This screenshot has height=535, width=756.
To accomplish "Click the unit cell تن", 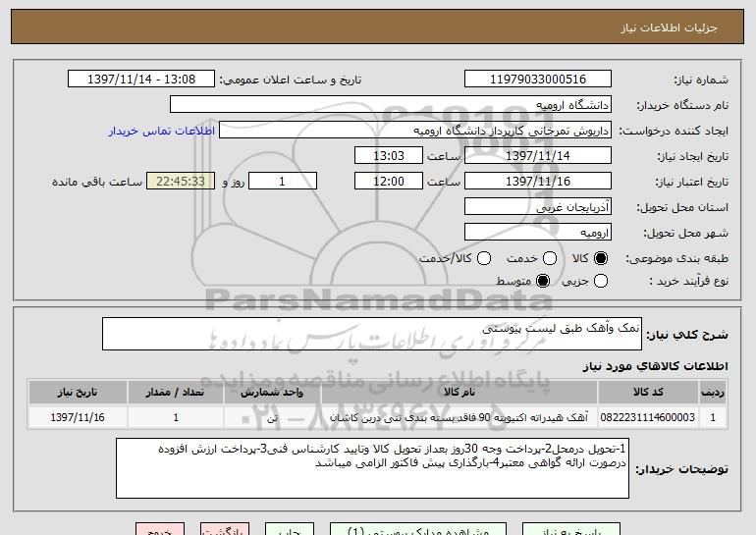I will (272, 417).
